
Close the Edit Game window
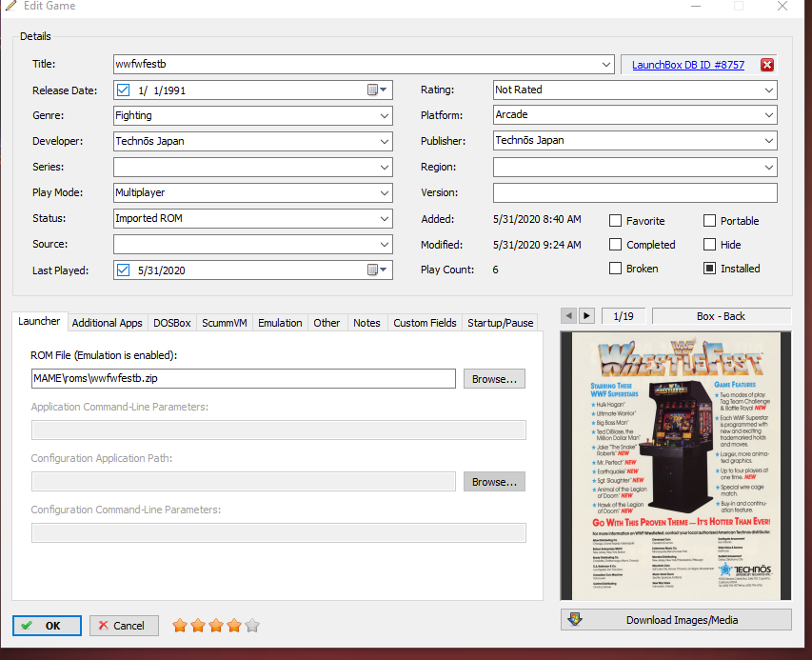pos(782,7)
